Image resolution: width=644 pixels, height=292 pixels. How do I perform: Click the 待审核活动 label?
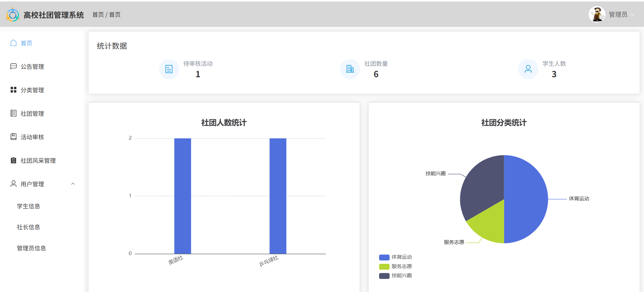coord(198,63)
